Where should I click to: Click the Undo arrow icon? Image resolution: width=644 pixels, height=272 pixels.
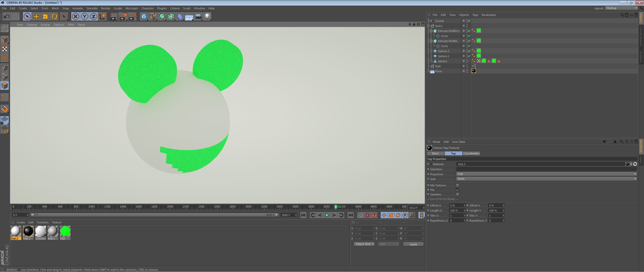7,17
